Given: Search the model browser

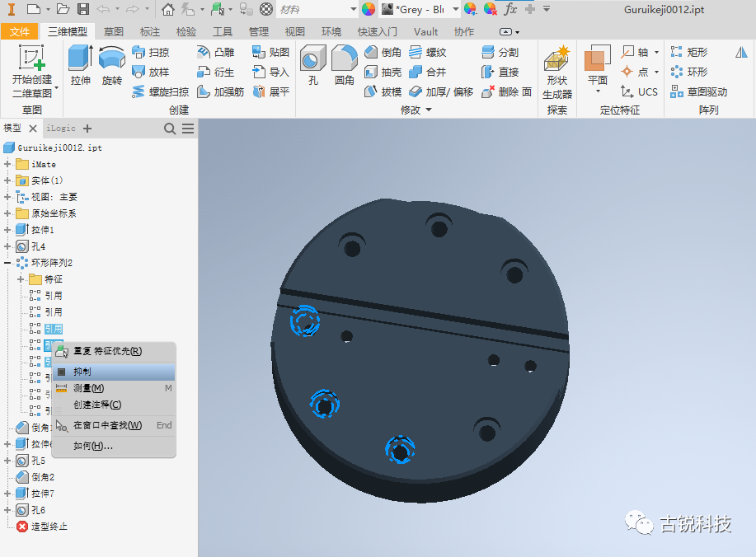Looking at the screenshot, I should [170, 129].
